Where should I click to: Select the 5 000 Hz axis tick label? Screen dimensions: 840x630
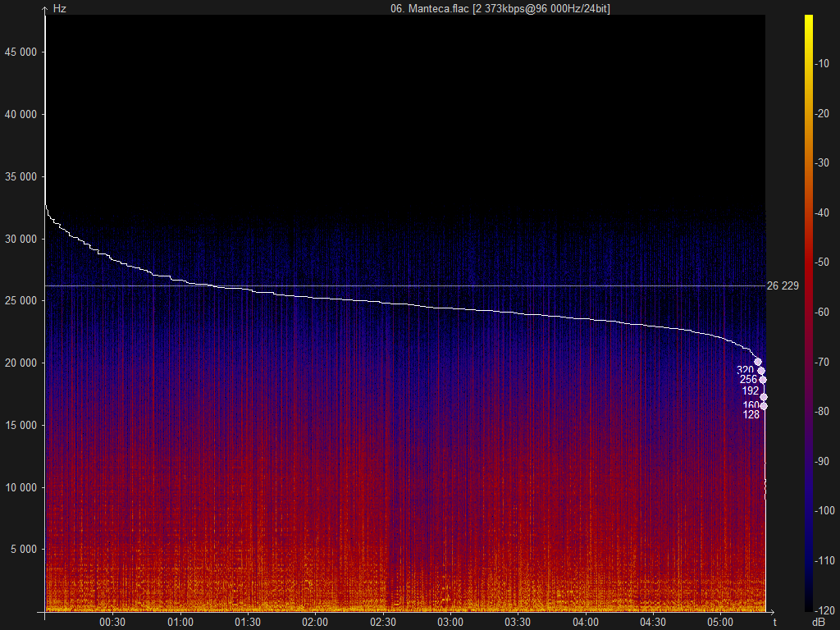[24, 549]
